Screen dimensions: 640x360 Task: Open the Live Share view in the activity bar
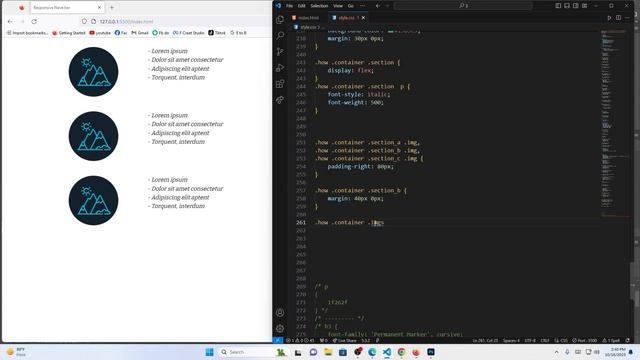coord(280,100)
